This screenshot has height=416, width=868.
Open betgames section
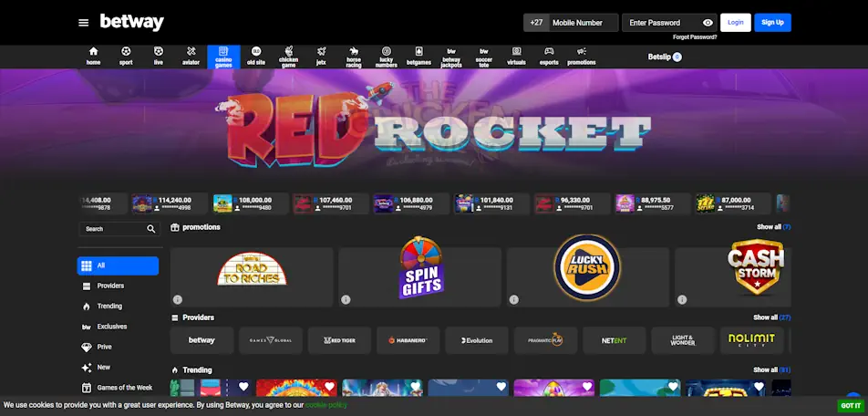coord(418,57)
